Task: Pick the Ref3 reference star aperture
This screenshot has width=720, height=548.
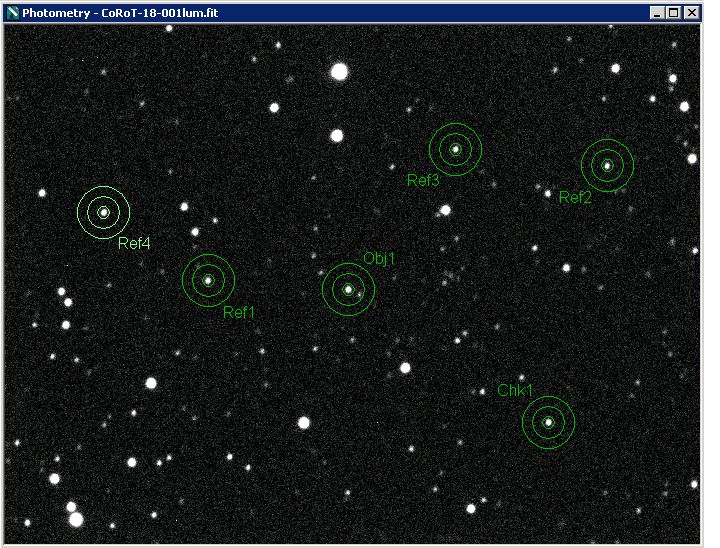Action: tap(455, 149)
